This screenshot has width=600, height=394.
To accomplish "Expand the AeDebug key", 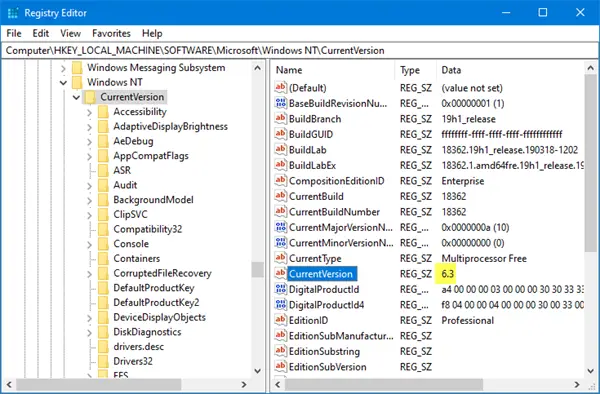I will [89, 142].
